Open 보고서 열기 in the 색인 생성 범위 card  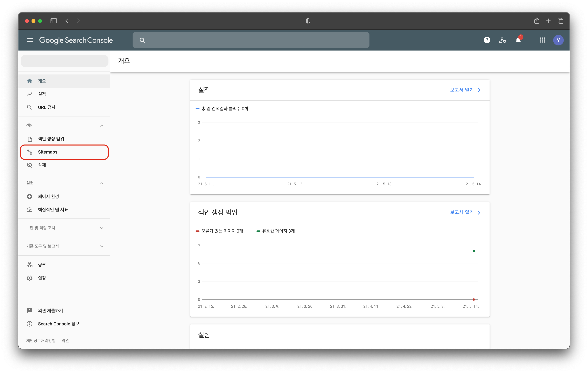(465, 212)
